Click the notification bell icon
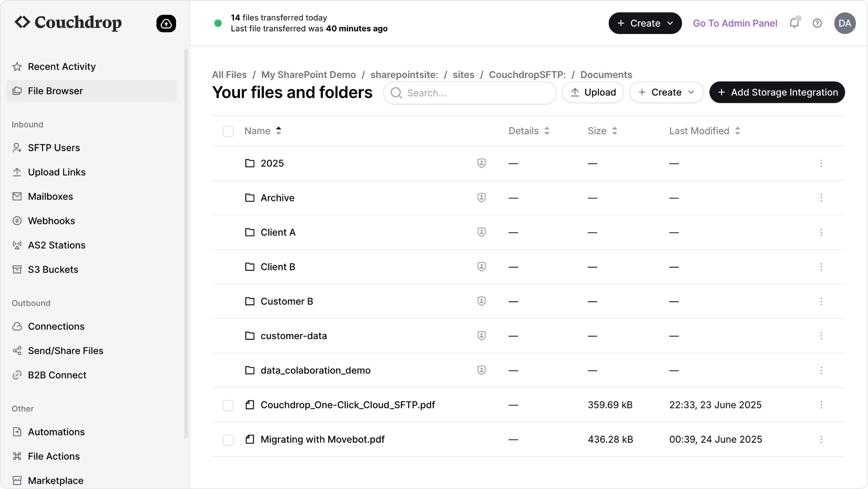868x489 pixels. [x=794, y=23]
